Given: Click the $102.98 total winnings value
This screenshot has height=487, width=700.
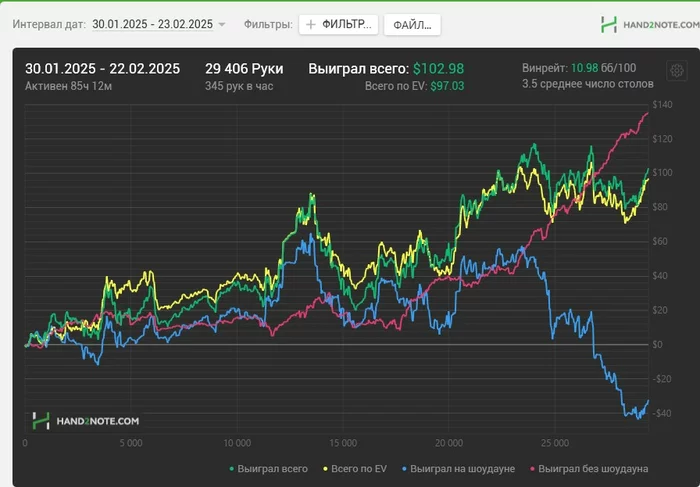Looking at the screenshot, I should click(438, 69).
